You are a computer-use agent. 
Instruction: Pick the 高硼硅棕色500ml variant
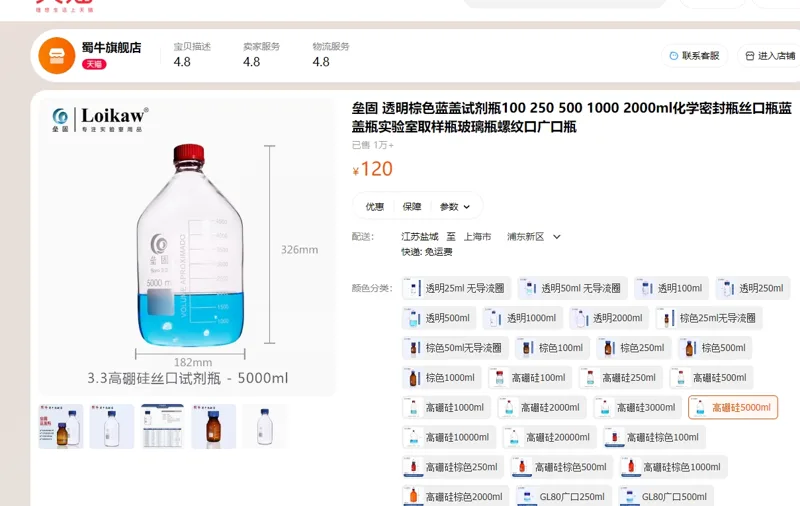point(562,467)
